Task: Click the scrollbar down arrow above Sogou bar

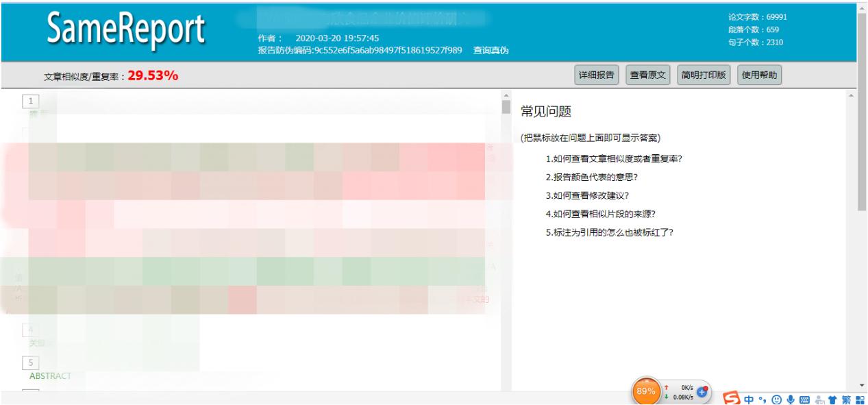Action: point(863,384)
